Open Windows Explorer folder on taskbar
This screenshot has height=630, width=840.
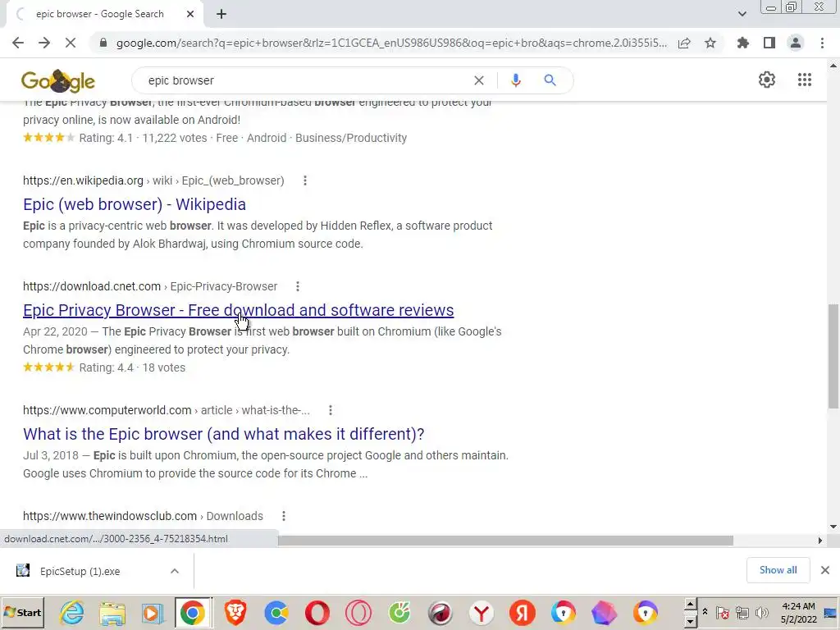(112, 613)
